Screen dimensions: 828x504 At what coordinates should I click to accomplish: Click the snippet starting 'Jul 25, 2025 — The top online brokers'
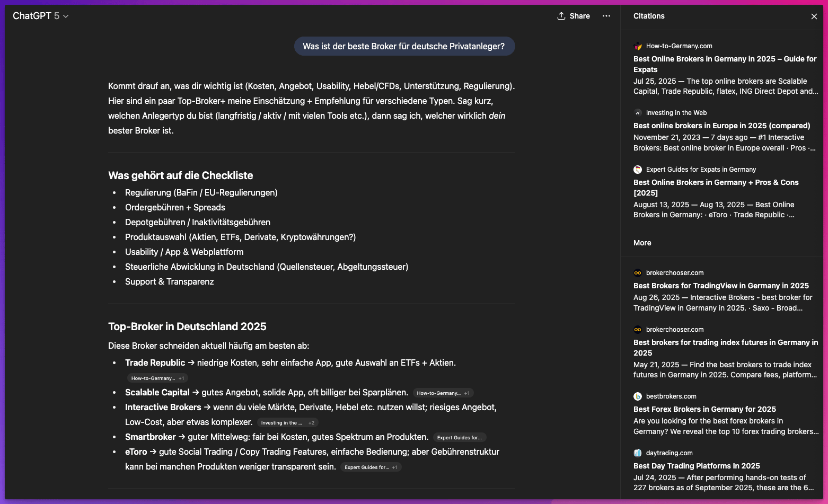click(x=726, y=86)
